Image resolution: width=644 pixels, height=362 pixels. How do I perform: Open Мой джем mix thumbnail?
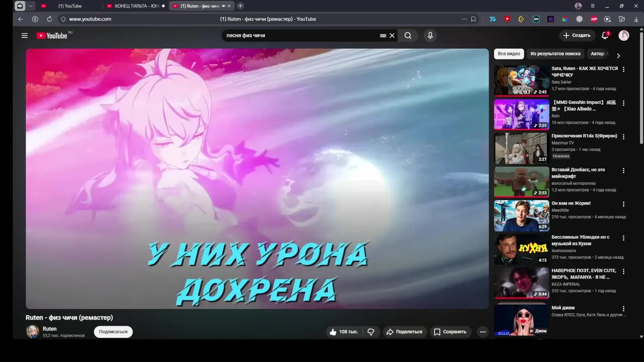coord(521,319)
